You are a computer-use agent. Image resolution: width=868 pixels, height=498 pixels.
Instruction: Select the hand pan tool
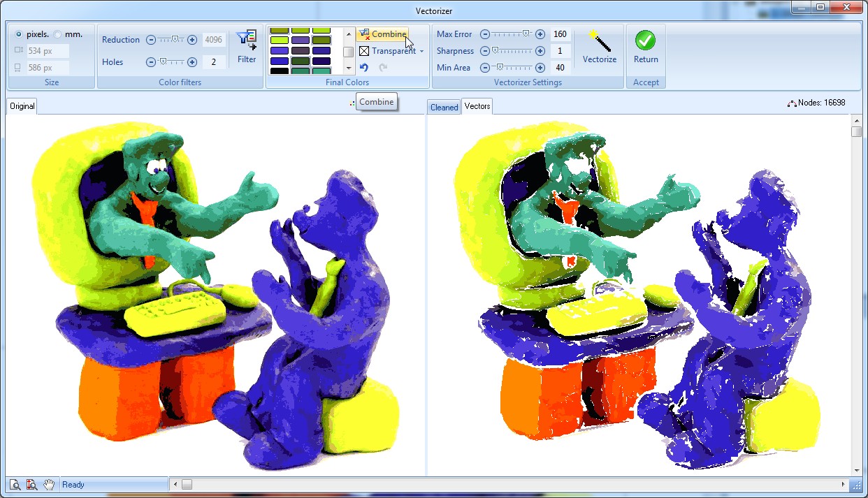(x=49, y=485)
